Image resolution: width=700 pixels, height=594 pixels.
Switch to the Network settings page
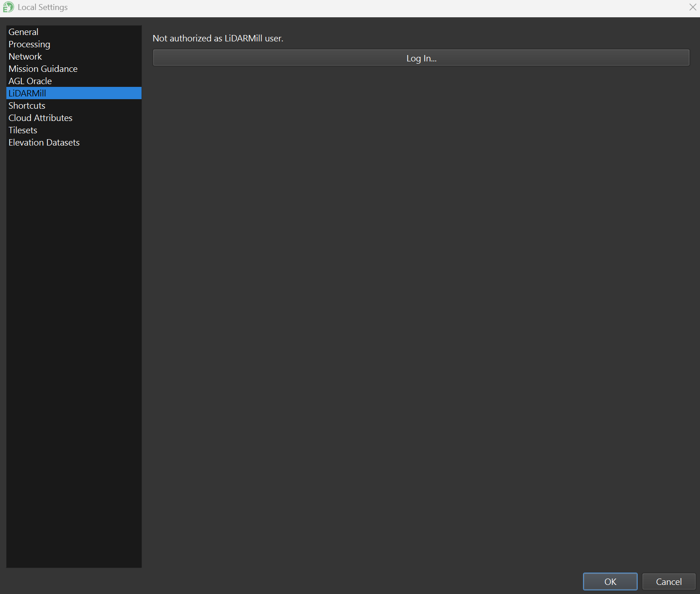tap(25, 56)
